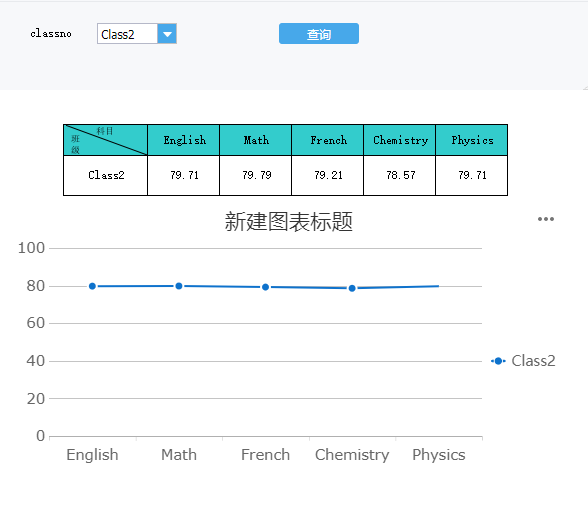Click the Class2 row label cell
The width and height of the screenshot is (588, 528).
(x=105, y=176)
